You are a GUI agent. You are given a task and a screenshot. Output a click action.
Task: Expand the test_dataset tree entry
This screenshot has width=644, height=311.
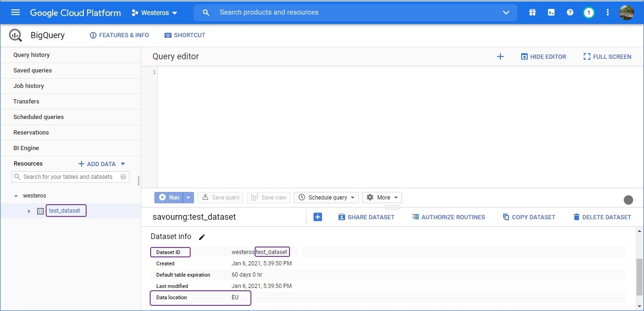(28, 211)
